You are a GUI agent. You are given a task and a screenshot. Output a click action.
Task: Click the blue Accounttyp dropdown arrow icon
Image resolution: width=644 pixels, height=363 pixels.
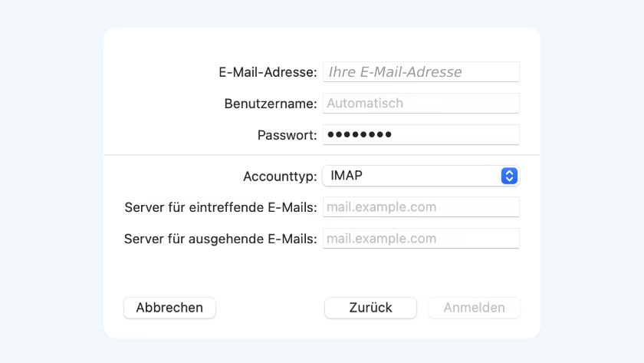[509, 176]
